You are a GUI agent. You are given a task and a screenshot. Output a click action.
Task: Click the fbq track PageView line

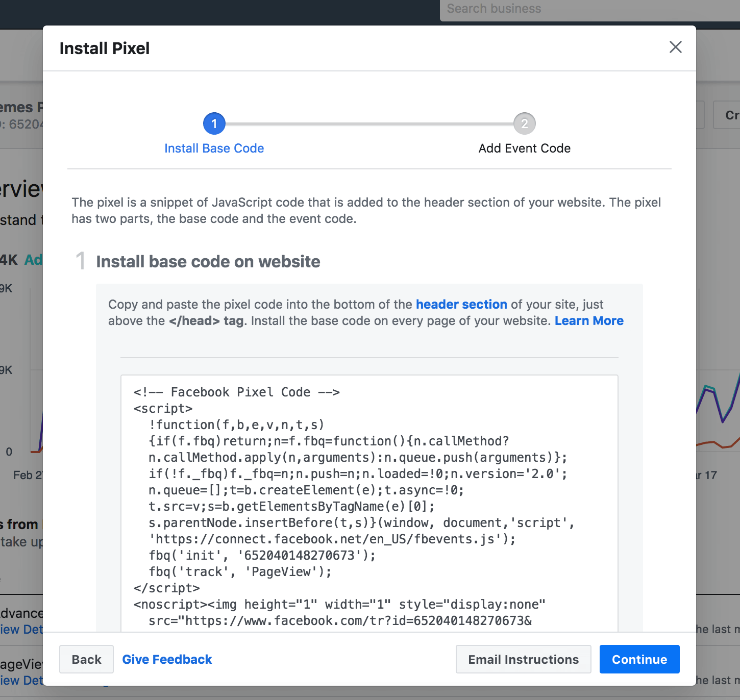point(240,572)
